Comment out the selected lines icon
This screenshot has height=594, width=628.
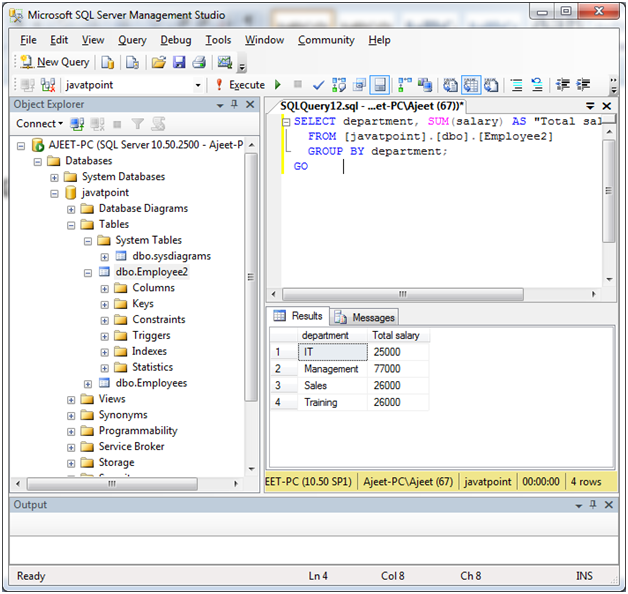(517, 85)
